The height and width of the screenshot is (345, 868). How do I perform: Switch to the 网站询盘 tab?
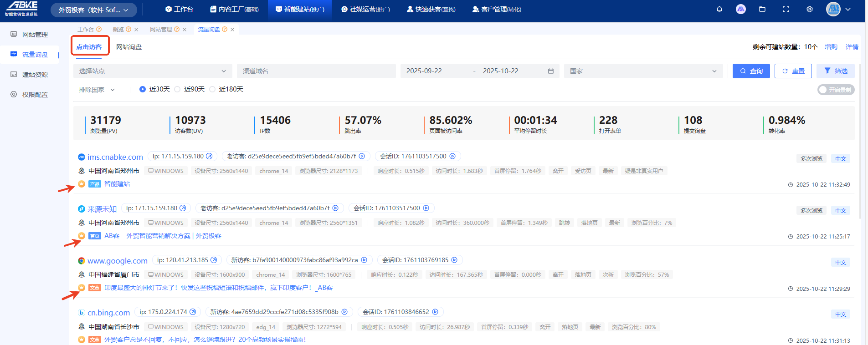pyautogui.click(x=129, y=47)
